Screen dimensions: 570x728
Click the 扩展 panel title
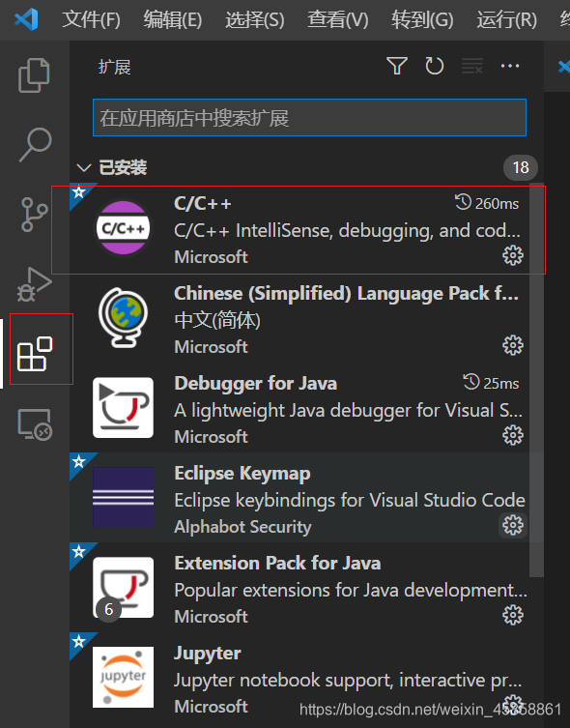(115, 67)
